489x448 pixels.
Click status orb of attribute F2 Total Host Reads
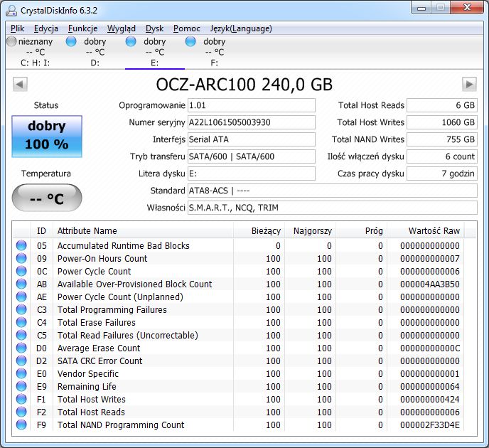(21, 412)
